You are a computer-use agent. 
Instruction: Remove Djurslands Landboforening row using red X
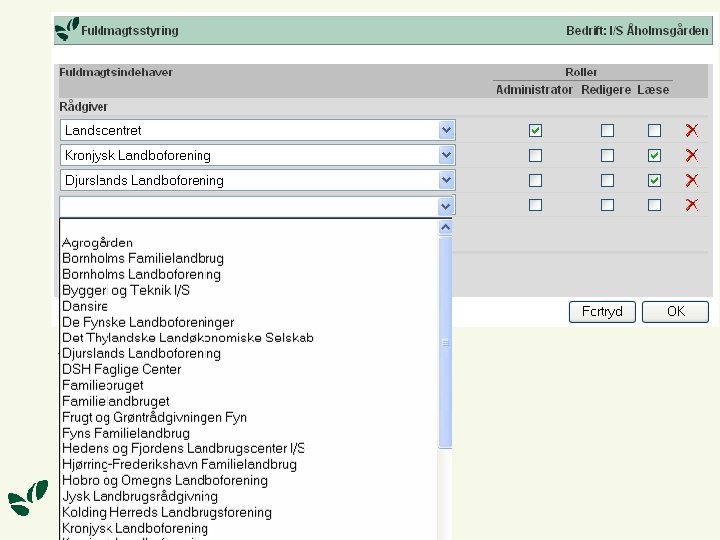[x=692, y=180]
